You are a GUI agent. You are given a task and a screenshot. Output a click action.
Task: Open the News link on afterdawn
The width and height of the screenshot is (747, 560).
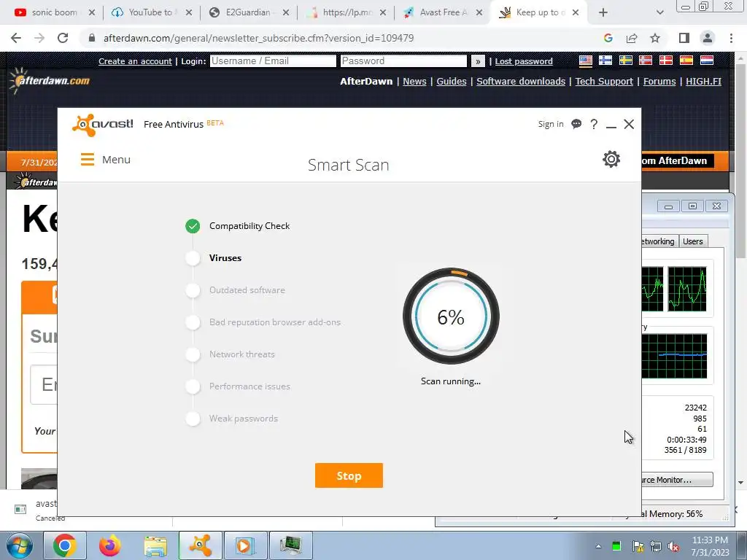(414, 82)
